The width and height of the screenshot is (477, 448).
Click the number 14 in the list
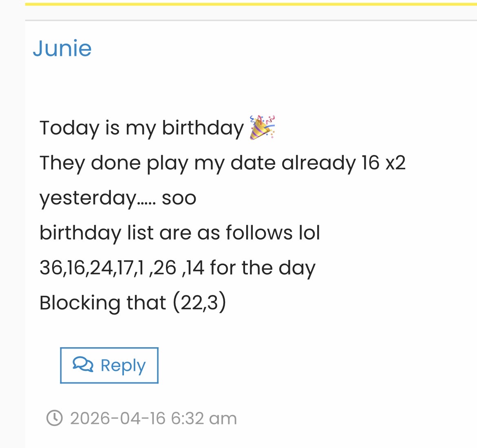click(195, 268)
